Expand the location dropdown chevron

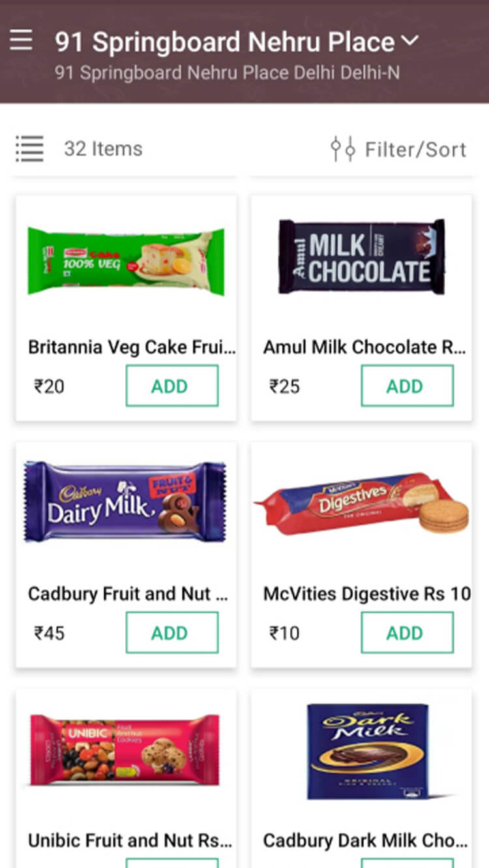tap(410, 40)
